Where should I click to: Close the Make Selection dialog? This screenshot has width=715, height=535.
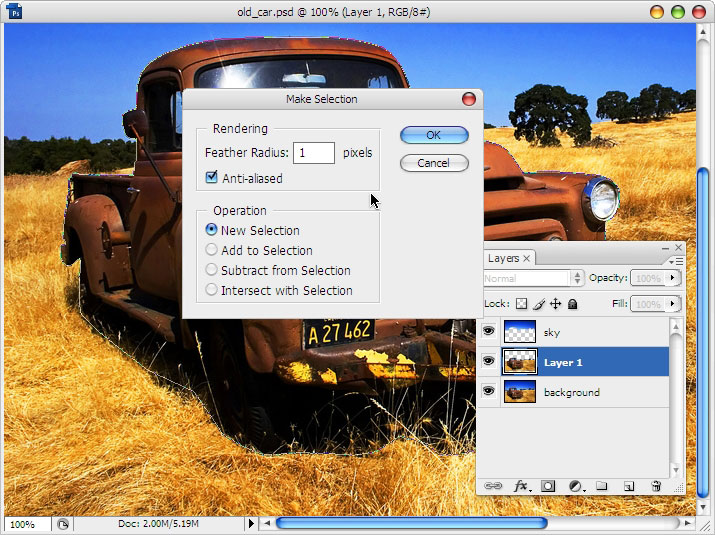point(469,99)
